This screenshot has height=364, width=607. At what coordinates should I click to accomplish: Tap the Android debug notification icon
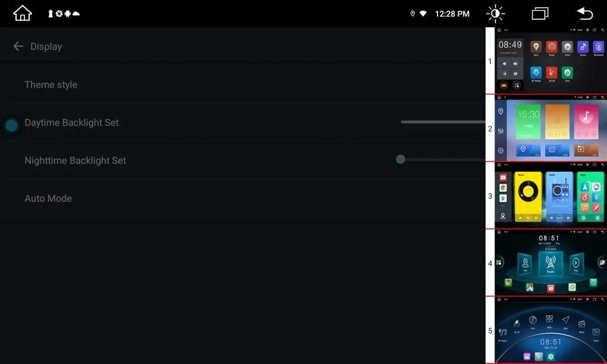pos(68,14)
